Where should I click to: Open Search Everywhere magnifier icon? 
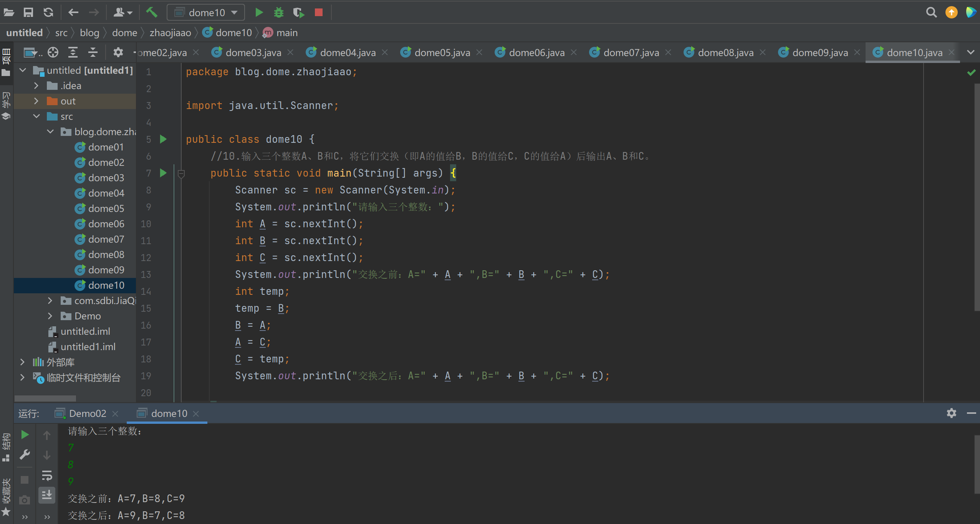pyautogui.click(x=931, y=13)
